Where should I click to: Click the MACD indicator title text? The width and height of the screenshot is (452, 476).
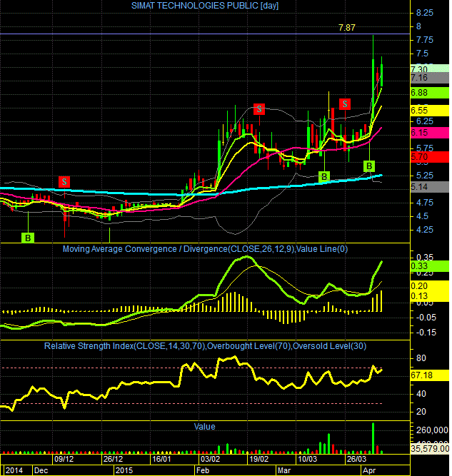click(205, 249)
